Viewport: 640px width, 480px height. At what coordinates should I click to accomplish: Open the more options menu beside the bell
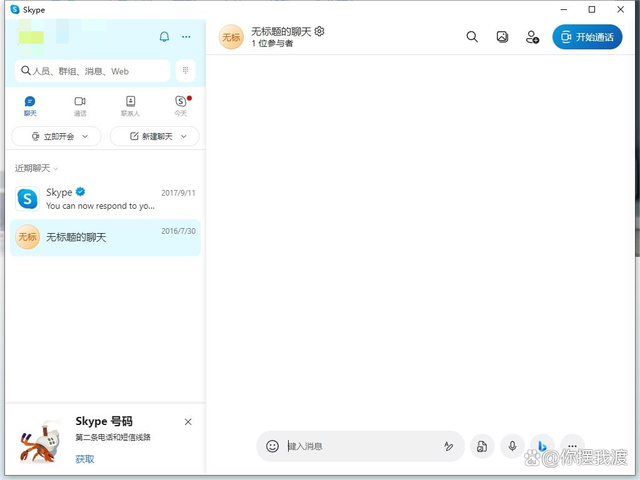tap(186, 37)
